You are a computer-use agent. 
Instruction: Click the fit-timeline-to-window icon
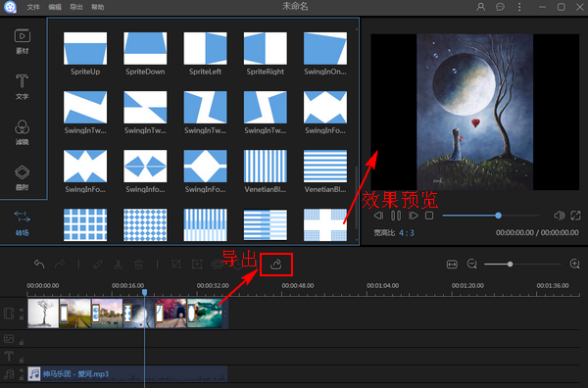click(452, 265)
